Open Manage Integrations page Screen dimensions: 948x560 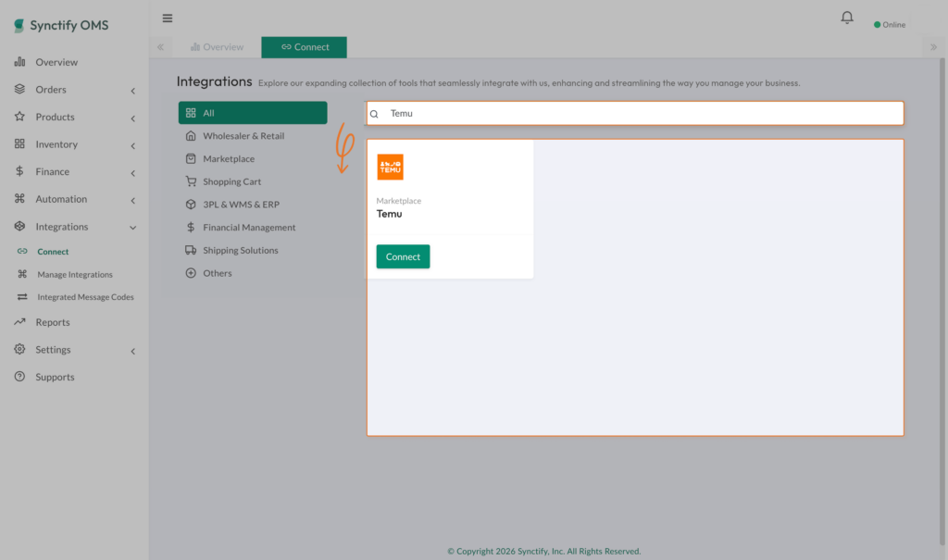tap(74, 274)
